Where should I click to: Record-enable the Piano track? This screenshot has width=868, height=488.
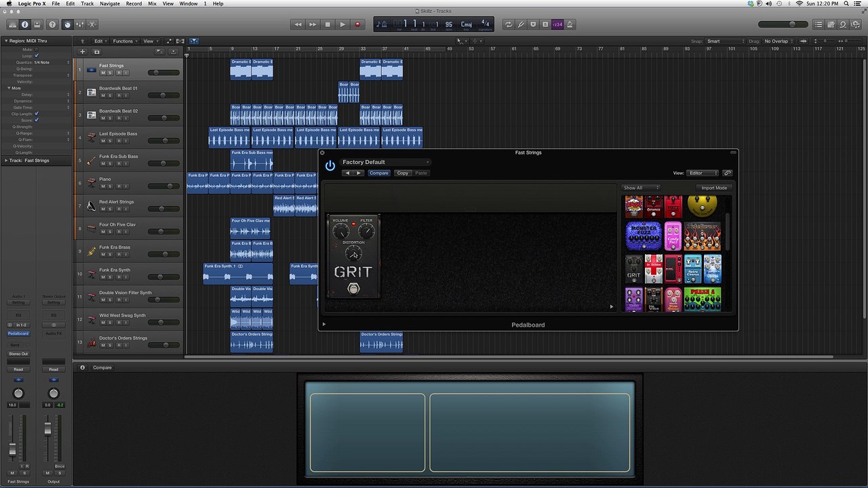point(118,186)
